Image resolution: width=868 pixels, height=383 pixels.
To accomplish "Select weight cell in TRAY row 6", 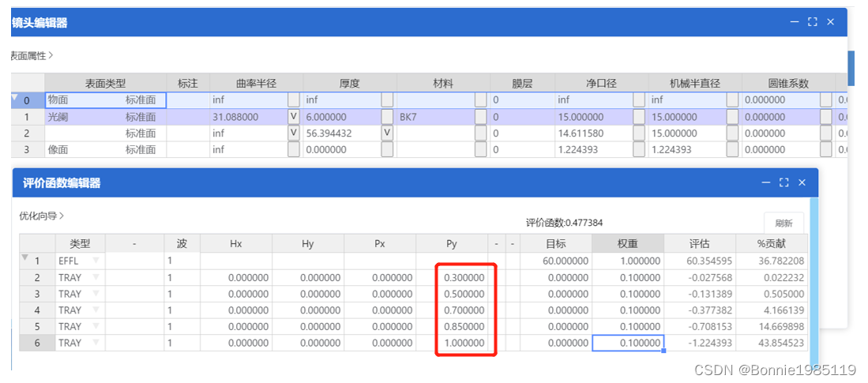I will tap(628, 343).
